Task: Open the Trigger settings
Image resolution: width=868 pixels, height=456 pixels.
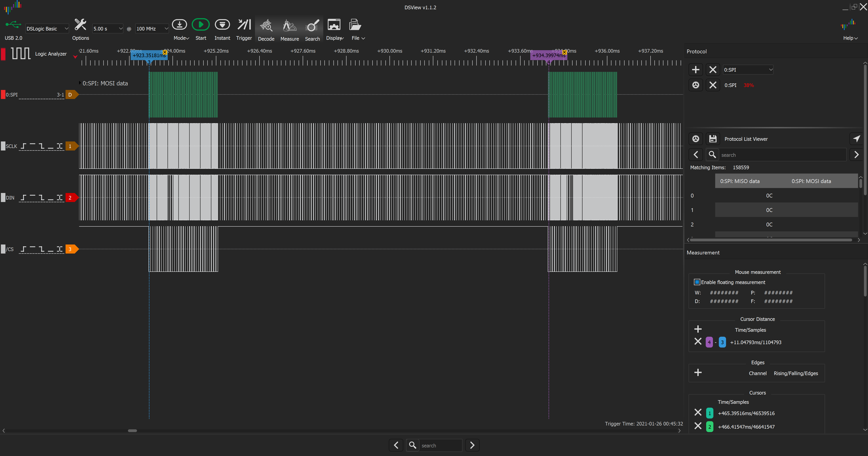Action: tap(244, 25)
